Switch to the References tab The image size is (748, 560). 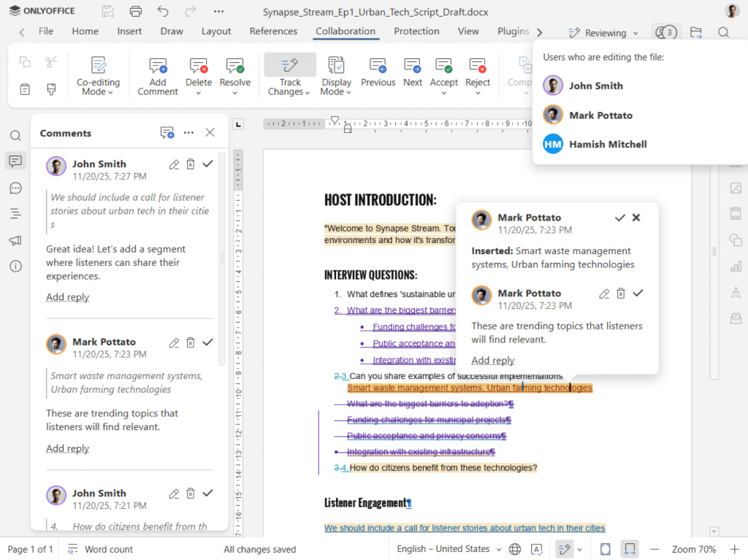pos(273,31)
